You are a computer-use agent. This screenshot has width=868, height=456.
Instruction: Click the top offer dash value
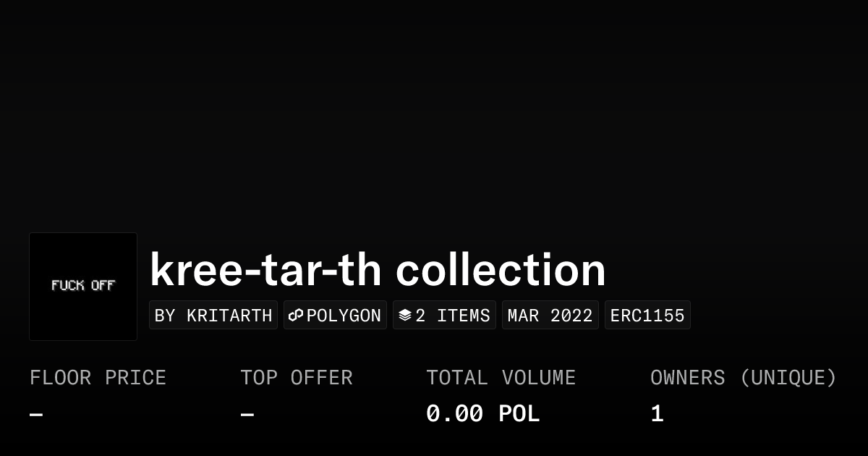[247, 415]
